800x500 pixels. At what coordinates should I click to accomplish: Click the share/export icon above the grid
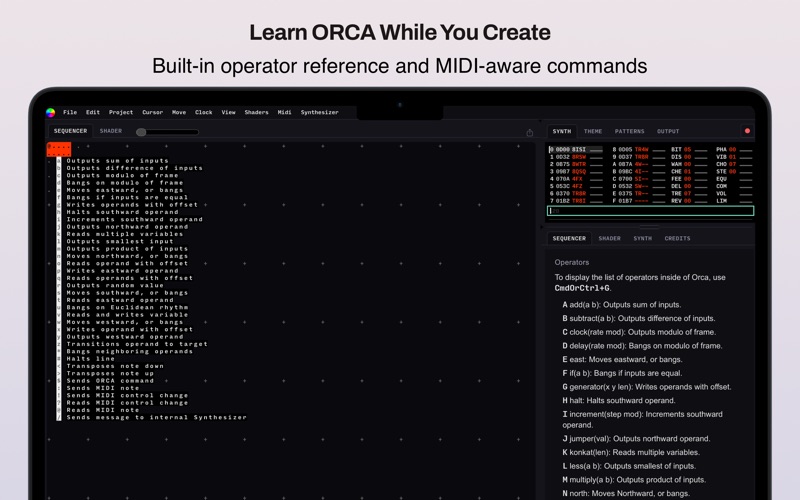tap(530, 133)
